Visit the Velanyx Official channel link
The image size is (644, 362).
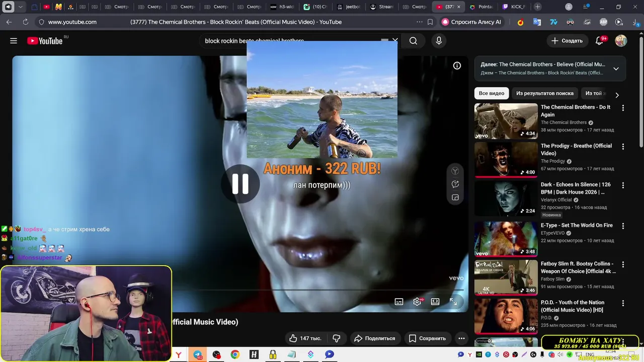[556, 200]
